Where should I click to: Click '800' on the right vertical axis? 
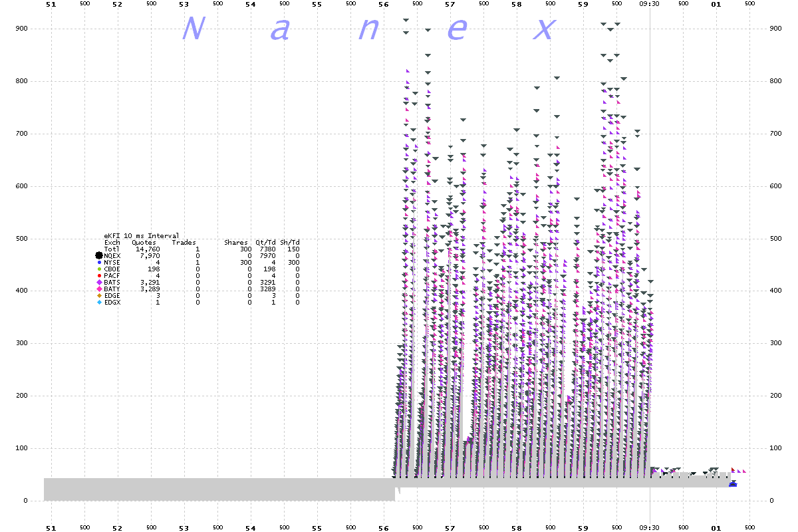775,81
